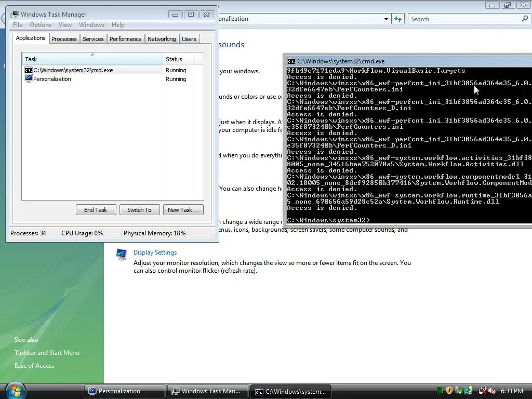The width and height of the screenshot is (532, 399).
Task: Switch to the Applications tab
Action: click(31, 38)
